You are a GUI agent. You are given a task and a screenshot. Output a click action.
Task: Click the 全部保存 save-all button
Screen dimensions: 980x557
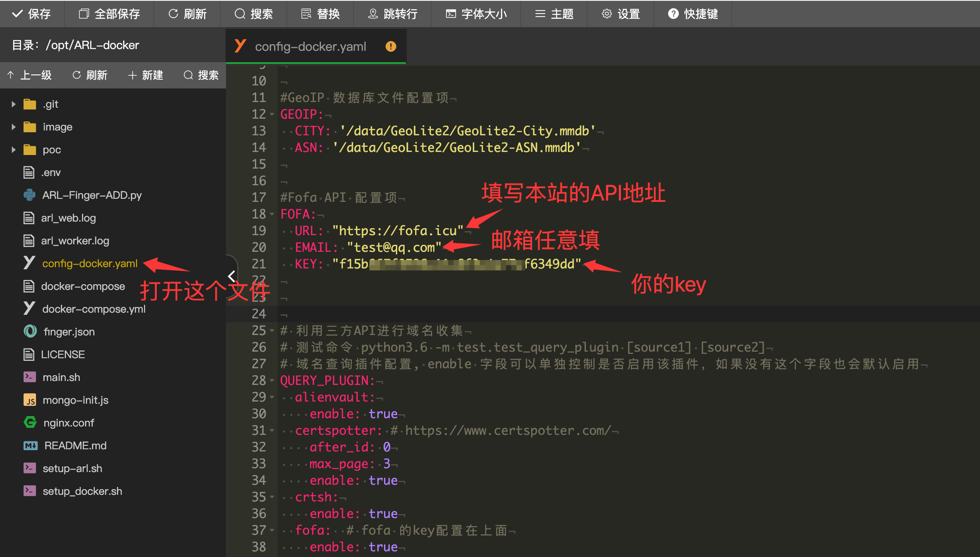pos(109,14)
